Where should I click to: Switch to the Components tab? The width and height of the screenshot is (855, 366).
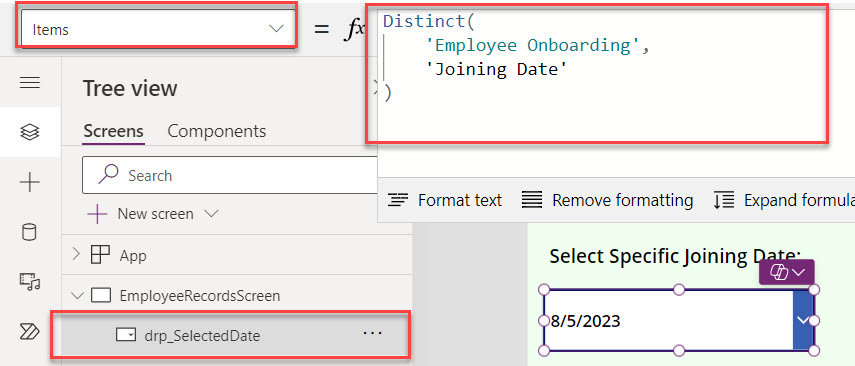[x=216, y=131]
